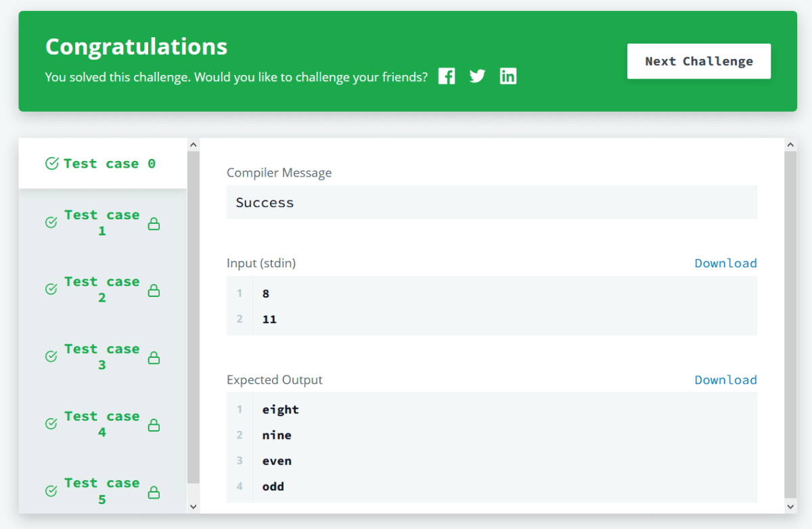
Task: Click the down arrow of the test case scrollbar
Action: click(194, 506)
